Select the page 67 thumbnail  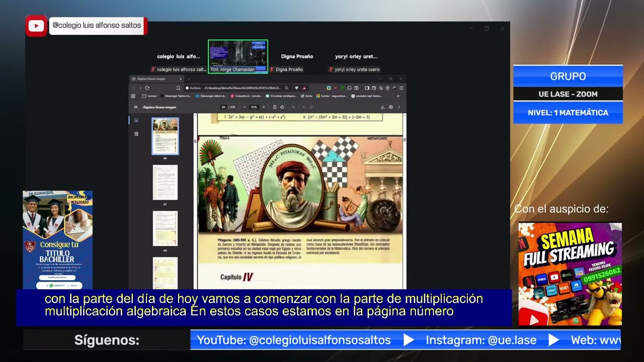(165, 183)
